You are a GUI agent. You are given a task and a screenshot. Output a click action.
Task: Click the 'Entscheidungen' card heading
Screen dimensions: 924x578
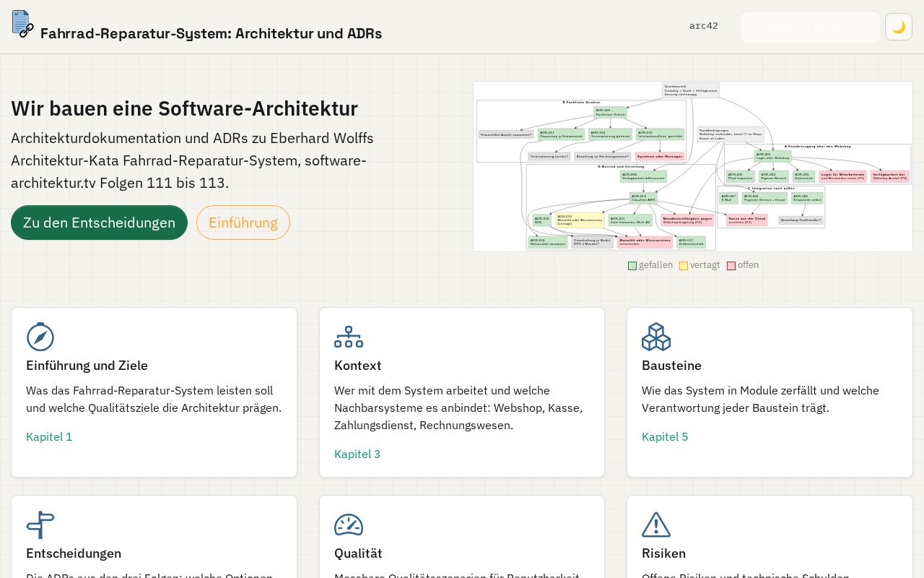coord(74,553)
